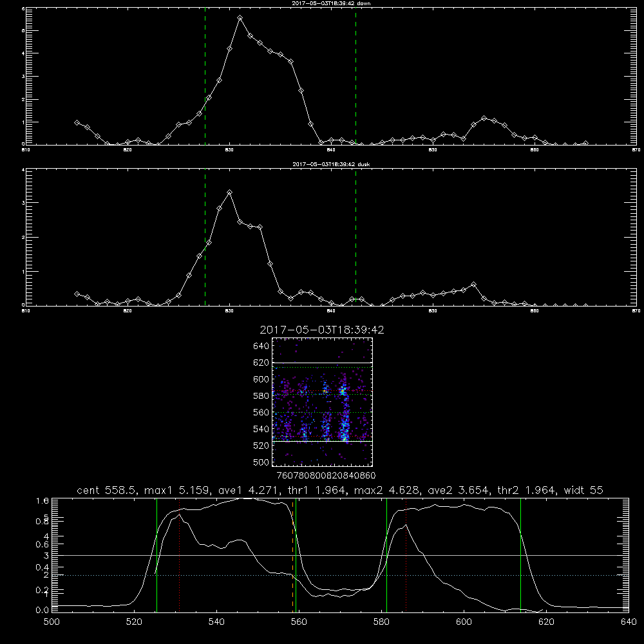This screenshot has height=644, width=644.
Task: Click the 'cent 558.5' statistic text
Action: pyautogui.click(x=107, y=490)
